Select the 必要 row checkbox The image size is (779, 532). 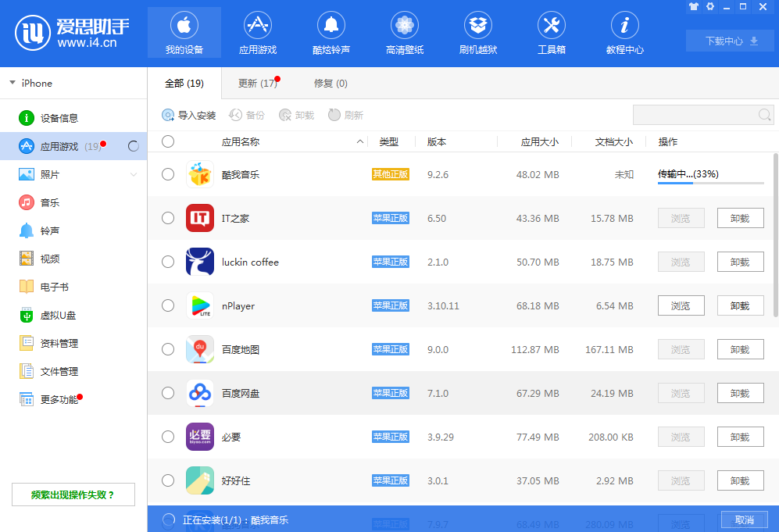click(x=168, y=437)
